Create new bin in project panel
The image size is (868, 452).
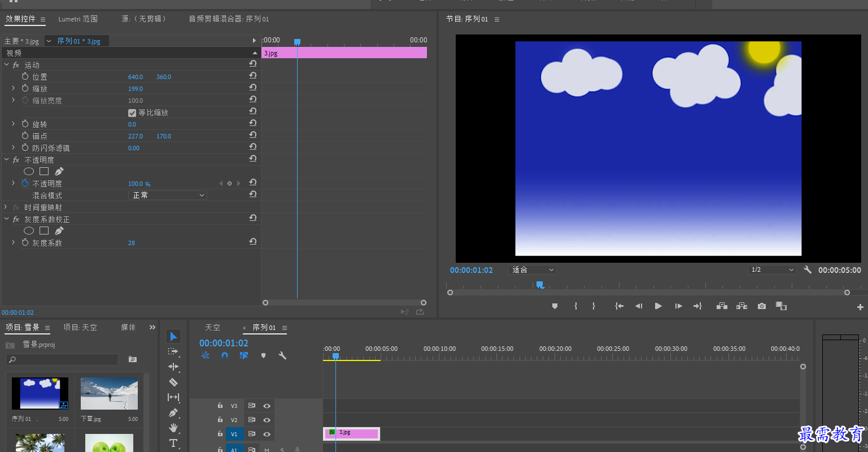tap(132, 359)
